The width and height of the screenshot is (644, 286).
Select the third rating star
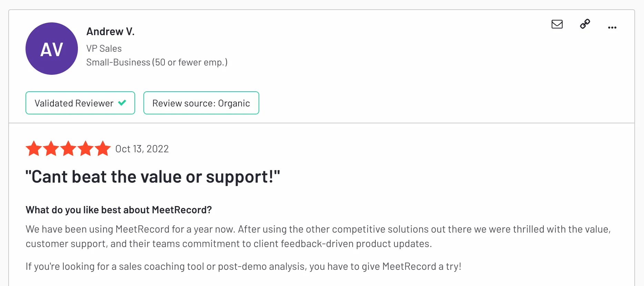[69, 149]
